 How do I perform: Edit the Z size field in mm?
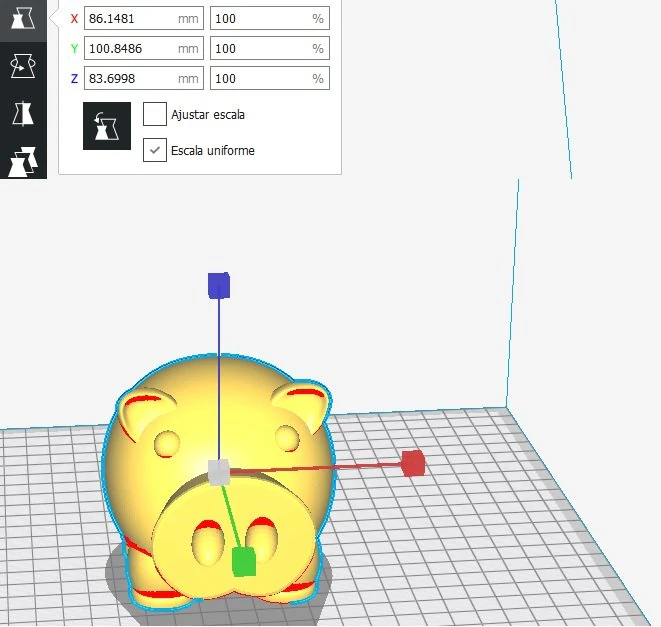144,78
